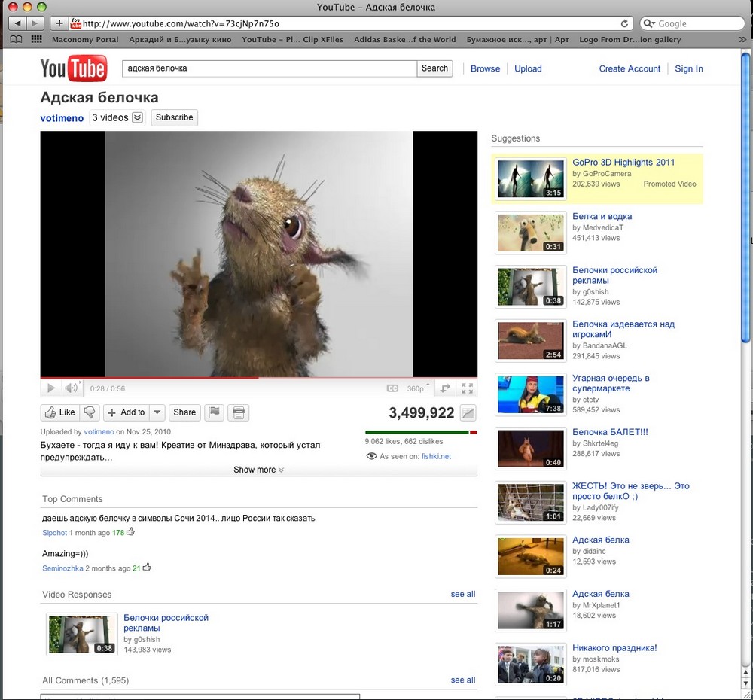Open Белочка БАЛЕТ!!! thumbnail
Viewport: 753px width, 700px height.
click(x=531, y=449)
